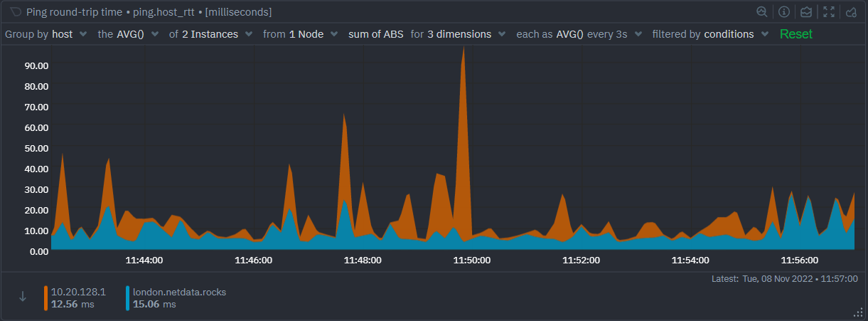868x321 pixels.
Task: Click the orange 10.20.128.1 color bar
Action: pyautogui.click(x=46, y=298)
